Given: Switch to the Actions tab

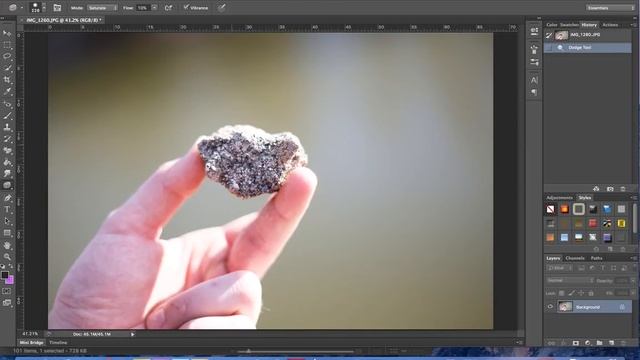Looking at the screenshot, I should pos(610,25).
